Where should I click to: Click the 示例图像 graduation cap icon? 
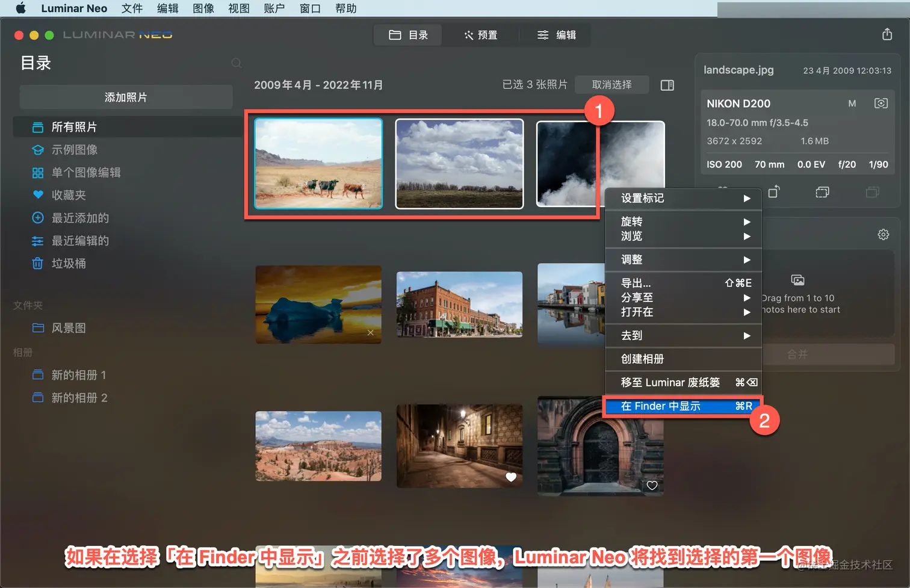pos(37,150)
